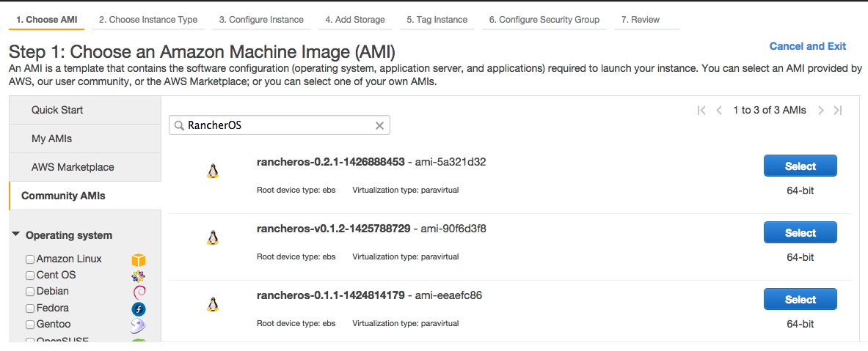Go to last page of AMIs
Viewport: 868px width, 351px height.
click(x=838, y=110)
